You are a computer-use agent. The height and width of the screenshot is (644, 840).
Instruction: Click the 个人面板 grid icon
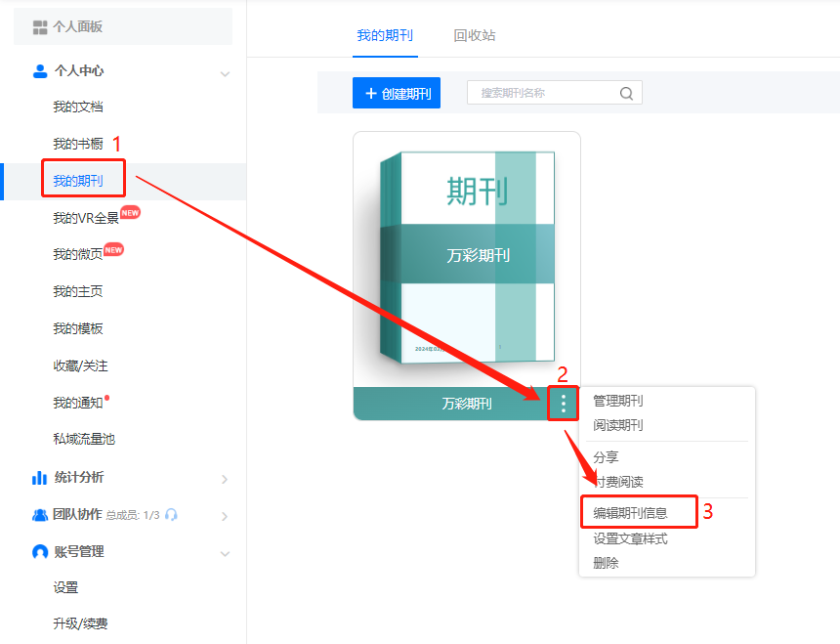(x=40, y=27)
